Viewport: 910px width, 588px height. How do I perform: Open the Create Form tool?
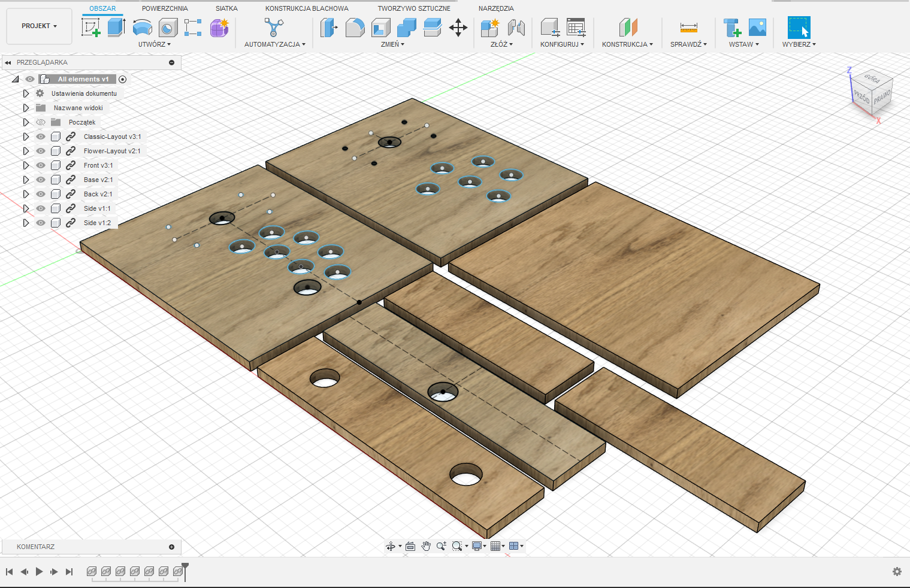pos(219,27)
